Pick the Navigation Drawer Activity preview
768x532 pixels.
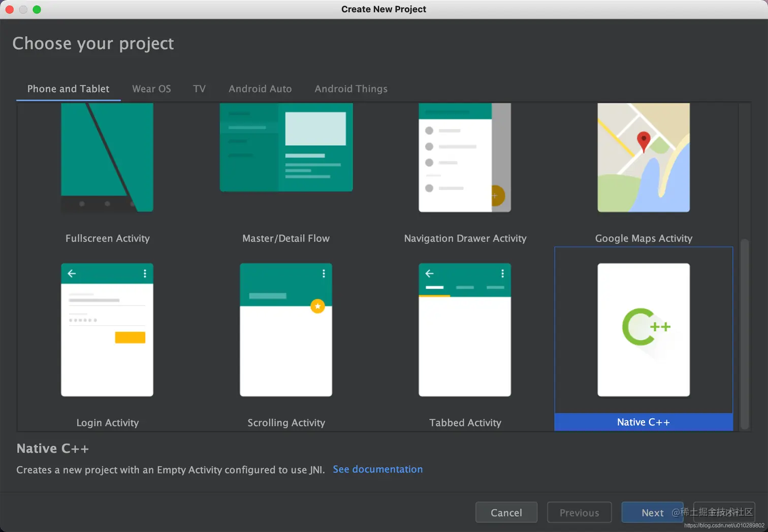click(x=465, y=158)
